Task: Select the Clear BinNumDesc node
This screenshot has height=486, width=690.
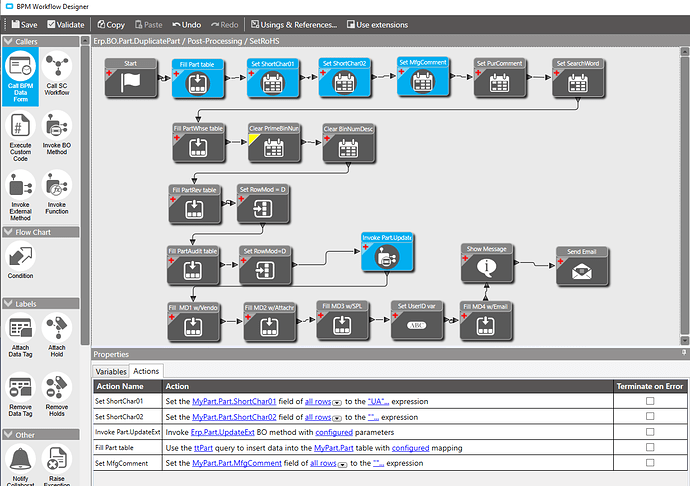Action: tap(349, 144)
